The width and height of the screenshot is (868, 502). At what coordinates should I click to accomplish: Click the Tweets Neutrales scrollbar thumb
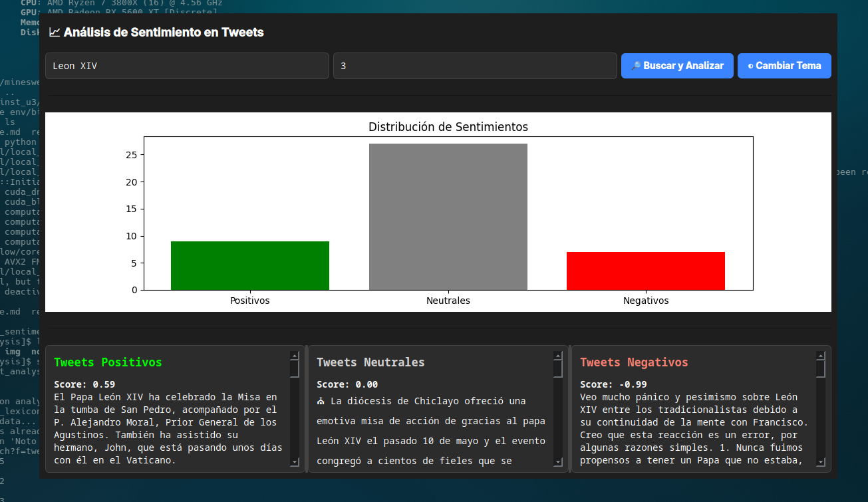click(558, 369)
